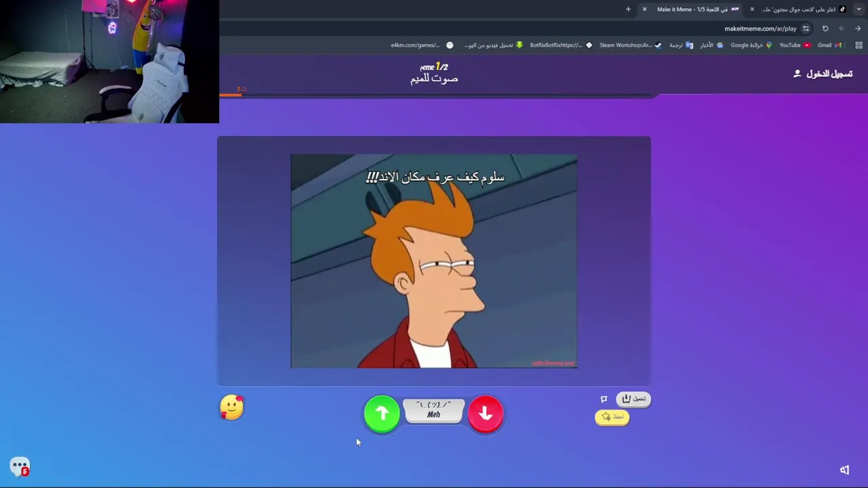Click the صوت للميم heading text
This screenshot has width=868, height=488.
434,79
